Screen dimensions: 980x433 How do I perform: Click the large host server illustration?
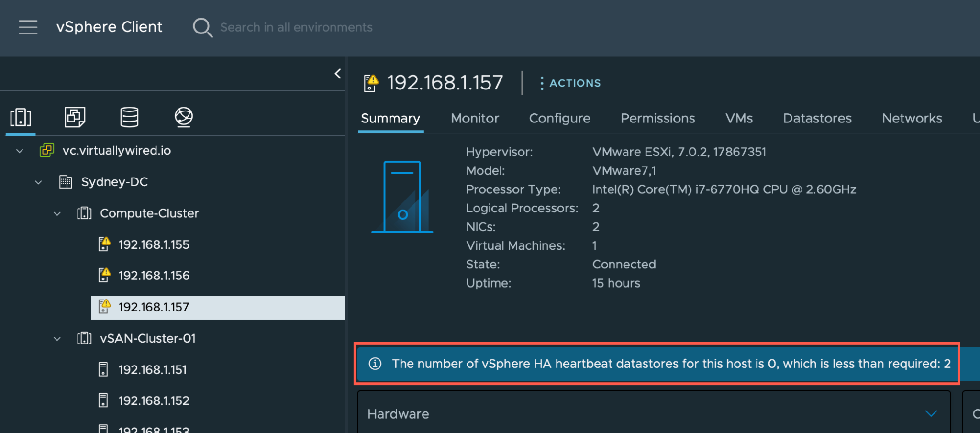coord(402,197)
